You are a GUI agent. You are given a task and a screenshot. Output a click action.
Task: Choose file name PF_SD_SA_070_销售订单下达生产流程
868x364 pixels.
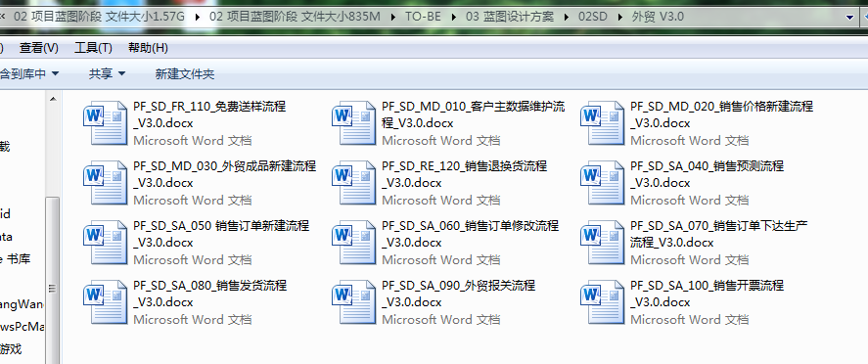point(719,234)
